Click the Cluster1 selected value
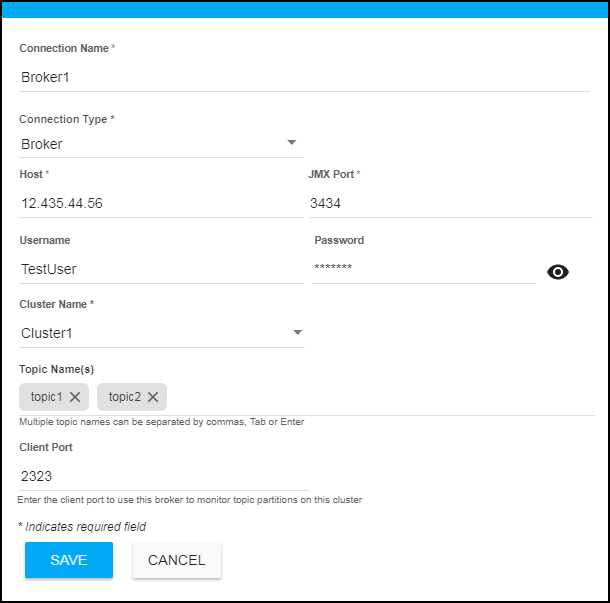The image size is (610, 603). (x=47, y=333)
